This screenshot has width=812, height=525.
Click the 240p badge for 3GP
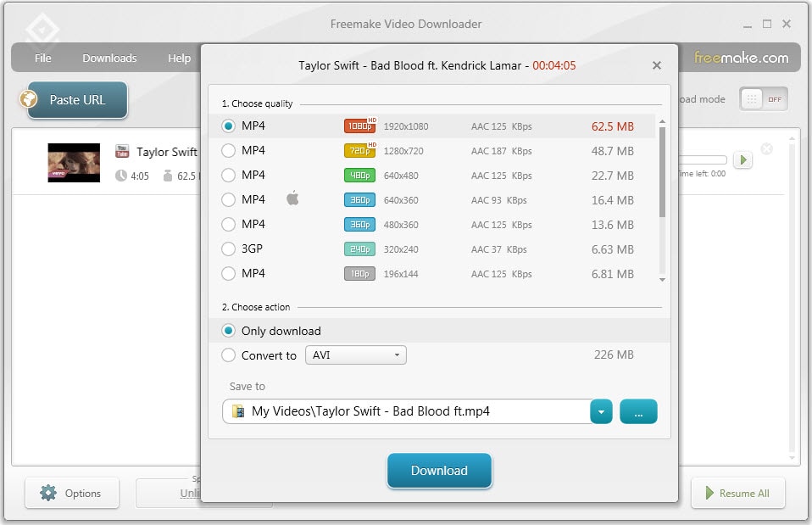tap(359, 249)
